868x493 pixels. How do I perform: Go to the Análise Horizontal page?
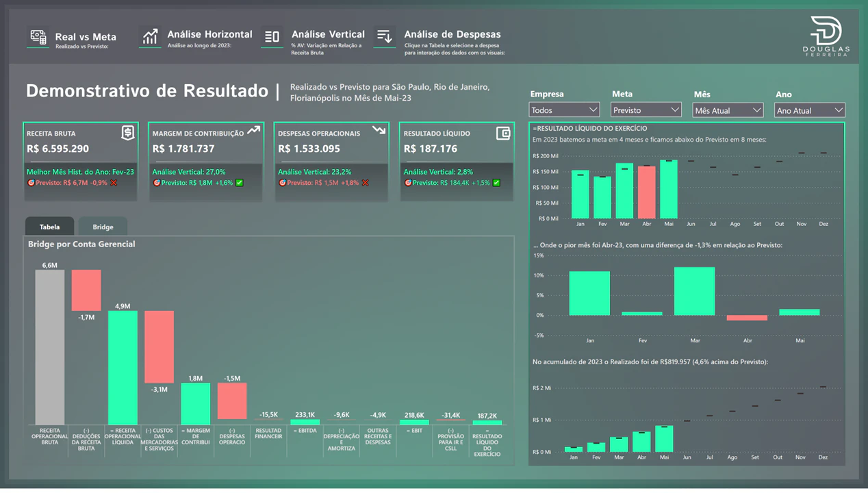pyautogui.click(x=209, y=34)
